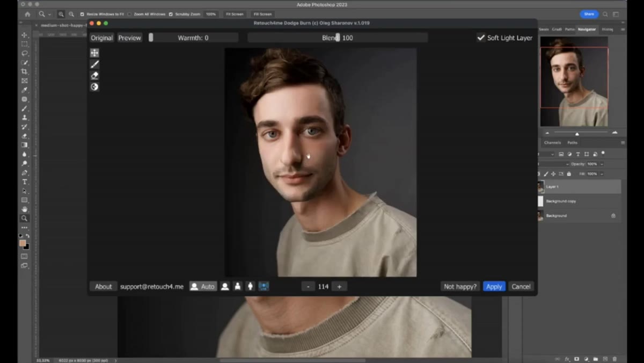This screenshot has width=644, height=363.
Task: Click the Preview view button
Action: click(129, 38)
